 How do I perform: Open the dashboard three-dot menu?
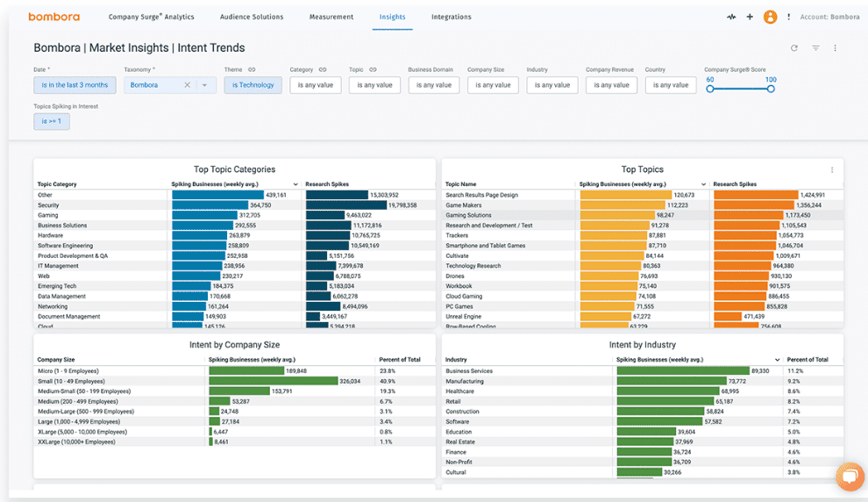tap(835, 48)
